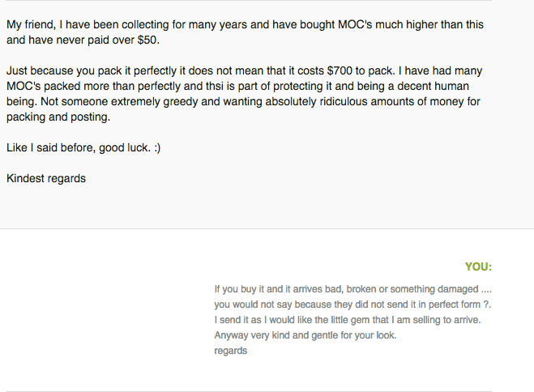This screenshot has width=534, height=392.
Task: Click the "packing and posting." line
Action: coord(58,117)
